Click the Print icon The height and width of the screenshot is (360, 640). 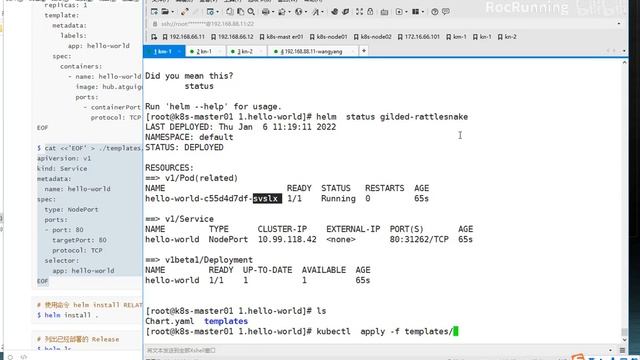[265, 12]
